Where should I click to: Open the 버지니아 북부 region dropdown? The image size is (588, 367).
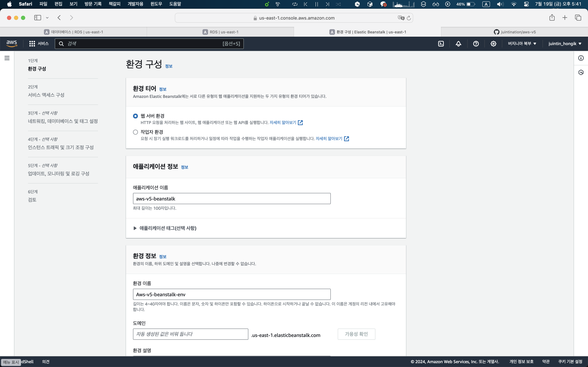pyautogui.click(x=522, y=44)
